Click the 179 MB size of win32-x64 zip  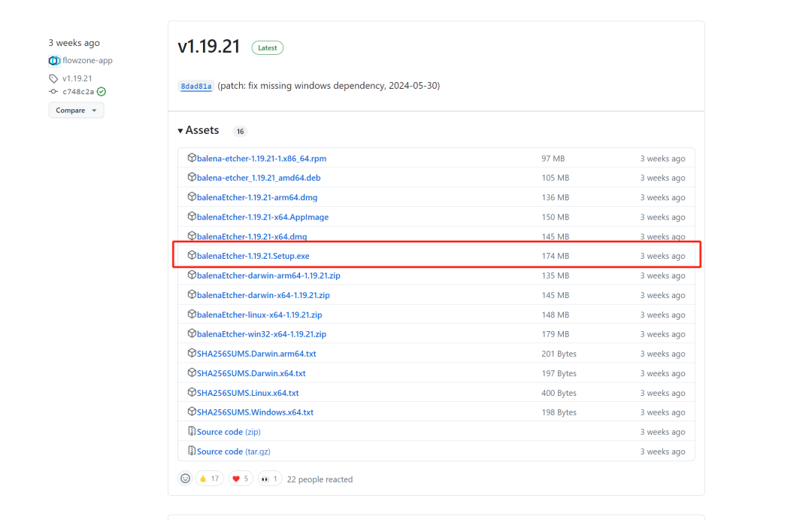tap(555, 334)
